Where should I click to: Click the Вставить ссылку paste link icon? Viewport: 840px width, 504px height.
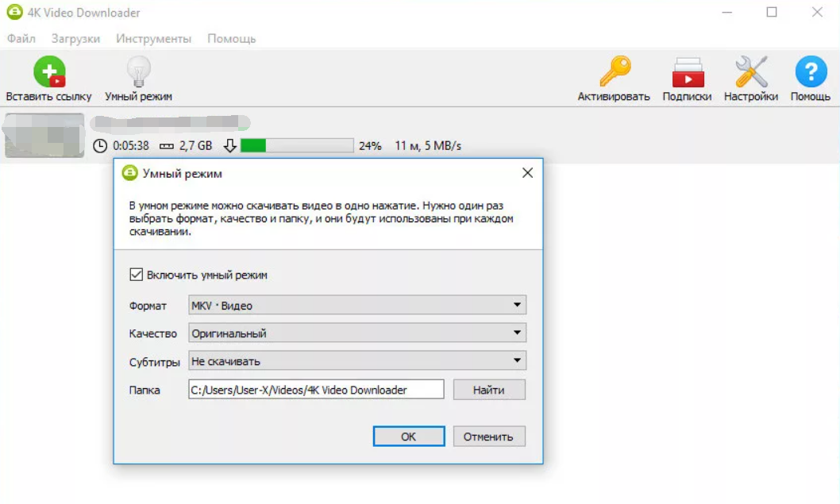click(x=49, y=70)
